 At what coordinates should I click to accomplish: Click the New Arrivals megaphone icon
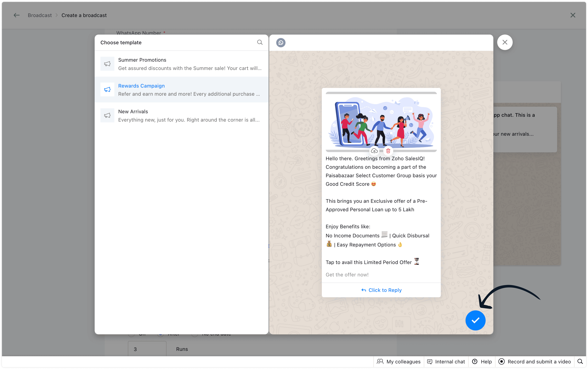click(x=107, y=115)
